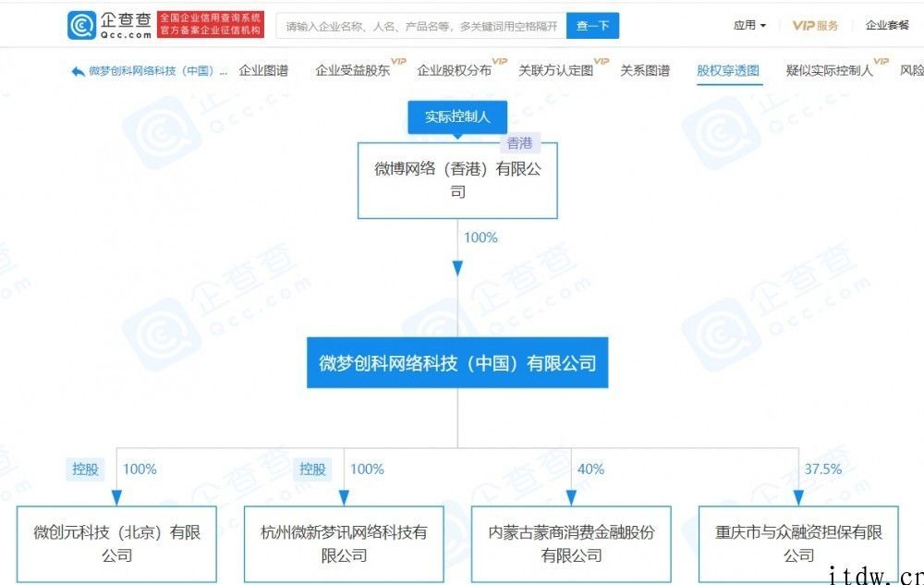Click the 查一下 search button

[x=592, y=25]
